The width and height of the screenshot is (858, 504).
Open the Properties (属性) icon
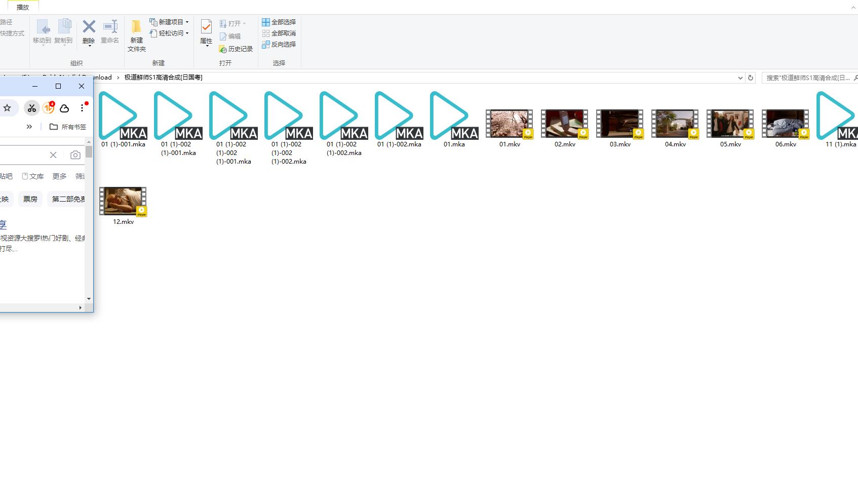pyautogui.click(x=206, y=27)
